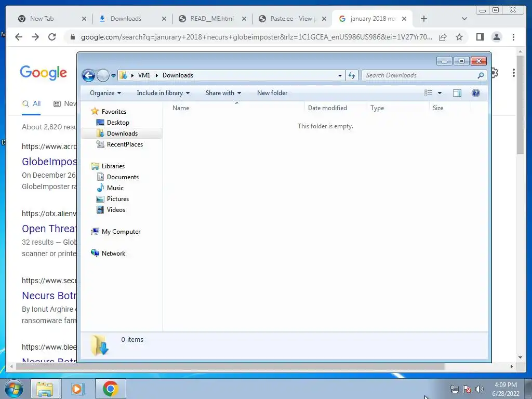Open Explorer help question mark icon
Screen dimensions: 532x399
point(476,93)
